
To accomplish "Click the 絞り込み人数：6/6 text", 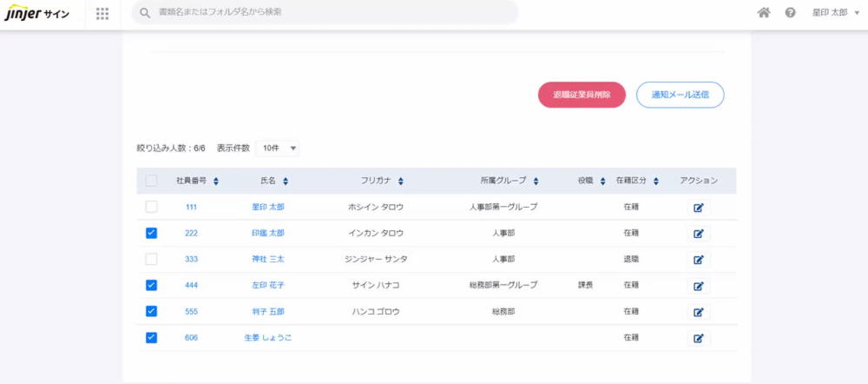I will (171, 149).
